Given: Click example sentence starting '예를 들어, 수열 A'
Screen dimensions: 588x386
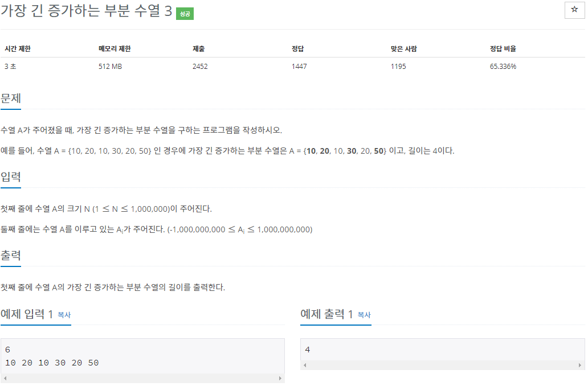Looking at the screenshot, I should [x=228, y=151].
